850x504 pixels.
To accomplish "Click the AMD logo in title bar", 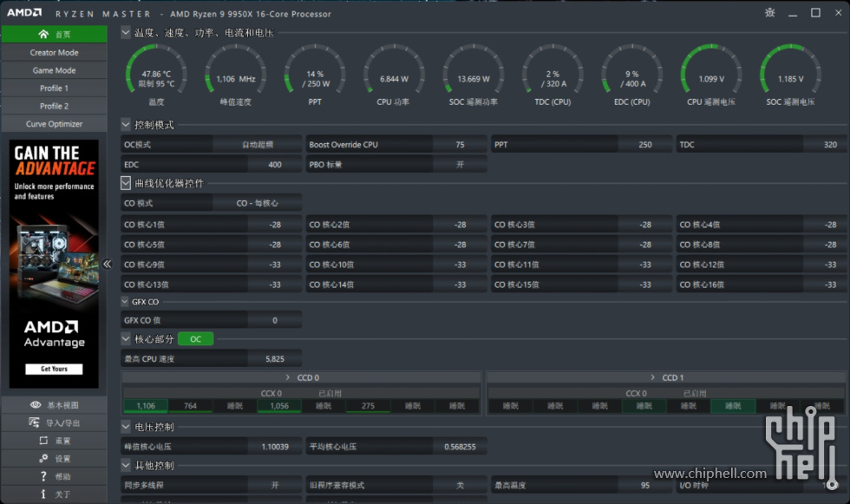I will click(x=24, y=12).
